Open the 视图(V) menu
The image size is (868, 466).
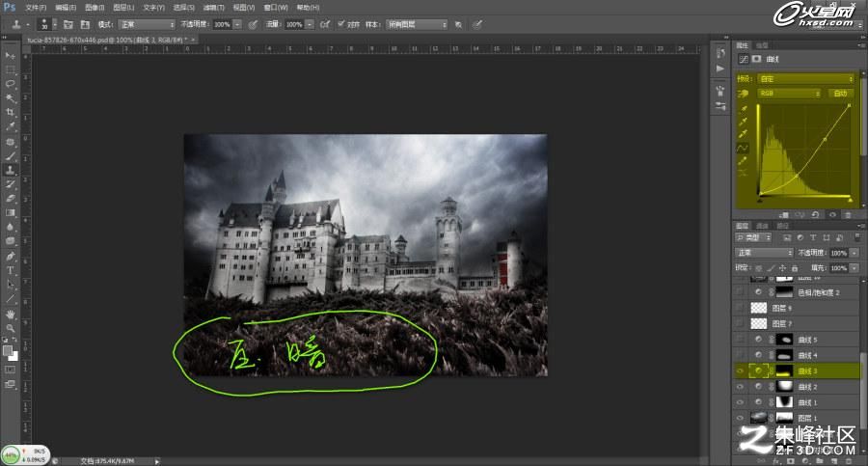coord(244,7)
